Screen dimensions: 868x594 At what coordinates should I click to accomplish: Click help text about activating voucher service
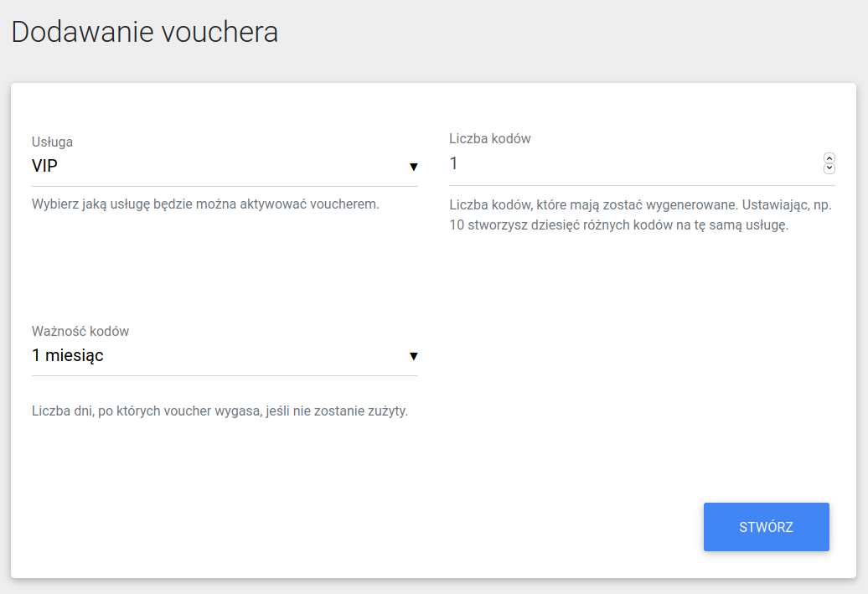(205, 204)
